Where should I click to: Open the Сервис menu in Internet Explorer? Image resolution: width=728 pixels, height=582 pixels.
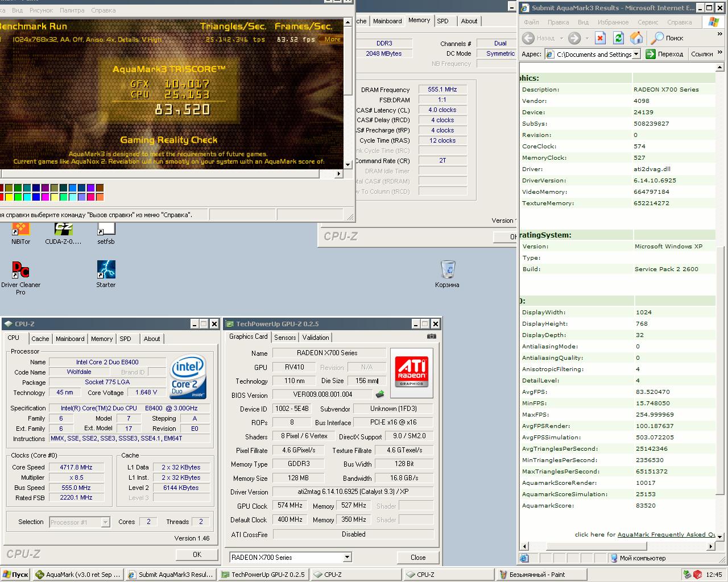(x=648, y=22)
